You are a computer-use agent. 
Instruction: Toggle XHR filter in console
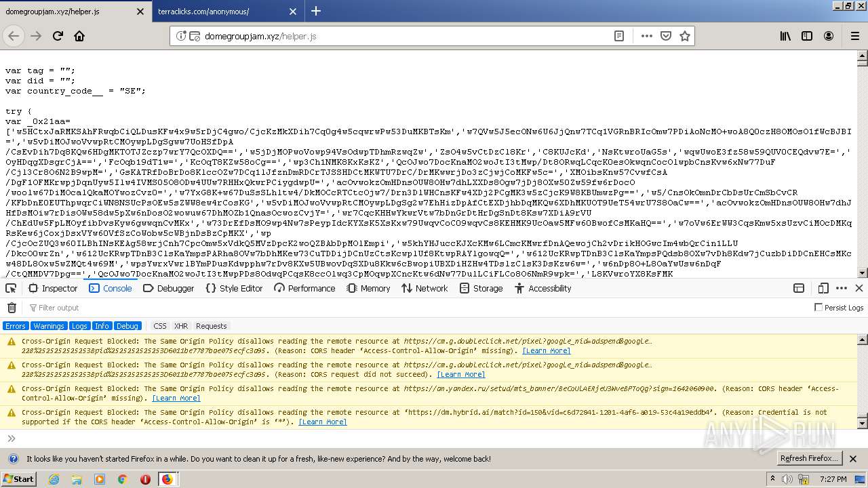(x=181, y=326)
